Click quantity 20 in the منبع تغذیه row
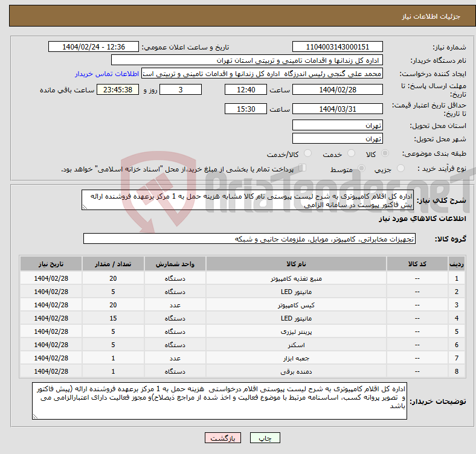476x454 pixels. 113,278
